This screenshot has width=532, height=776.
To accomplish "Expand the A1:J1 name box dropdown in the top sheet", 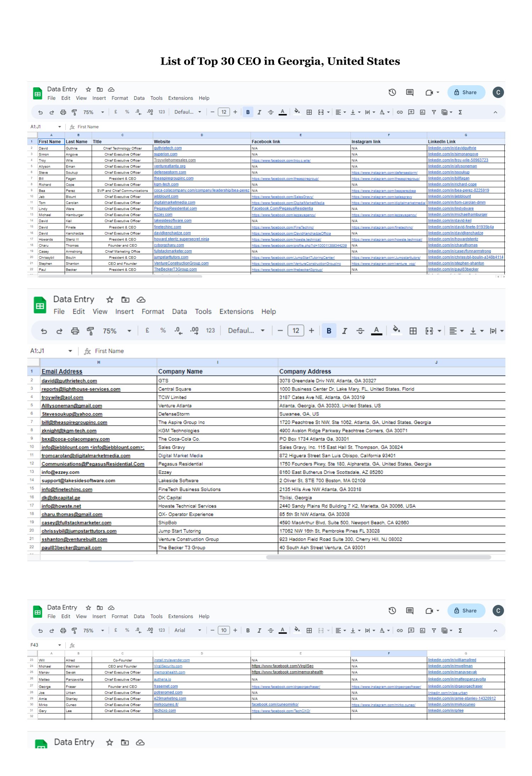I will pos(60,127).
